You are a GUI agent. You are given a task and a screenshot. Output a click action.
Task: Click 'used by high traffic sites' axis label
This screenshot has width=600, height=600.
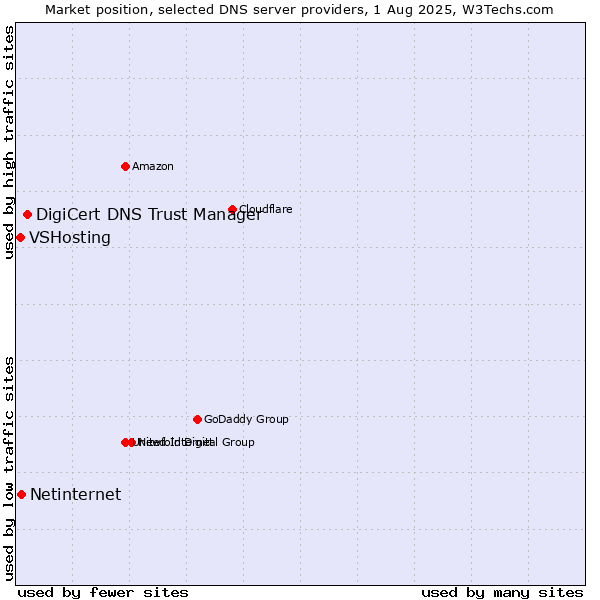coord(9,142)
